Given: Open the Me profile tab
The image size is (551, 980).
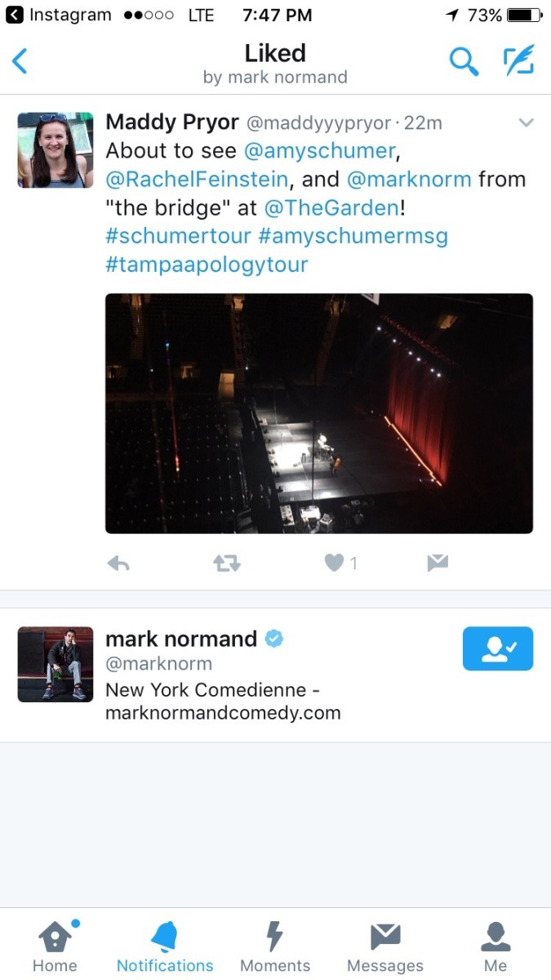Looking at the screenshot, I should coord(495,947).
